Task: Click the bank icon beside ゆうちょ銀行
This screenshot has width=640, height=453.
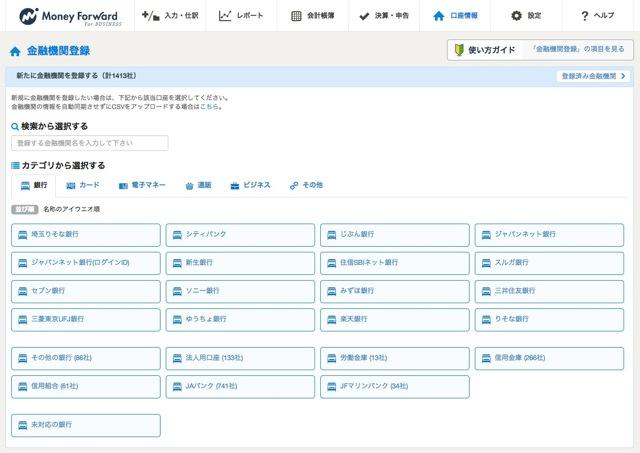Action: click(x=177, y=320)
